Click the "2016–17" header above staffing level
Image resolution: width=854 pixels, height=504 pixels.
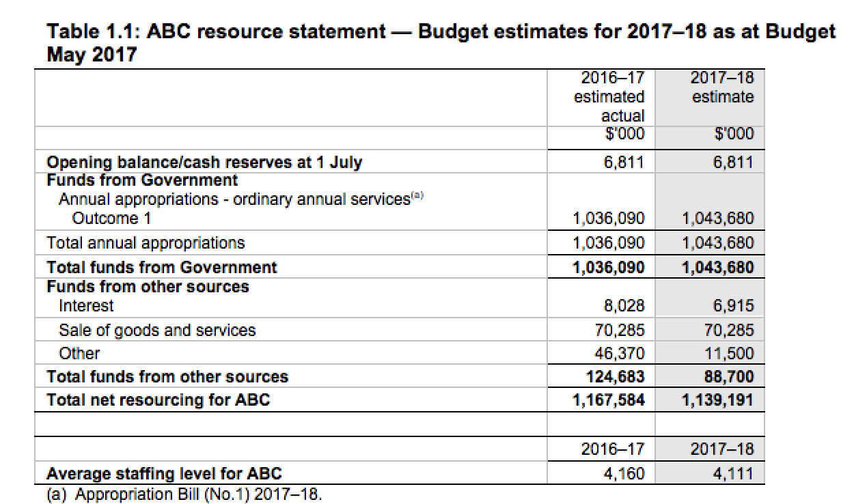612,449
